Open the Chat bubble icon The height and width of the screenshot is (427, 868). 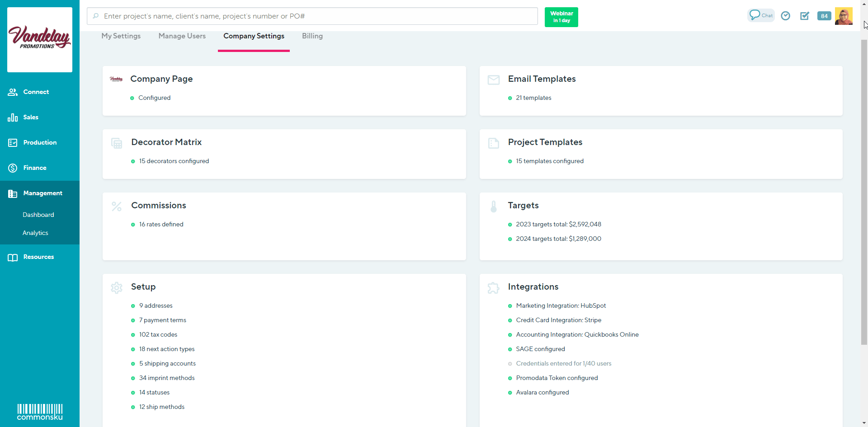pyautogui.click(x=760, y=15)
